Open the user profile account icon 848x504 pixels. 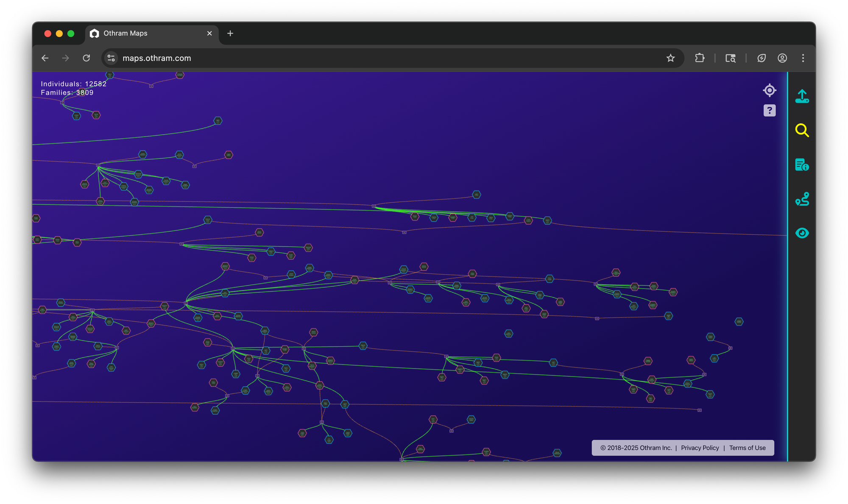782,58
